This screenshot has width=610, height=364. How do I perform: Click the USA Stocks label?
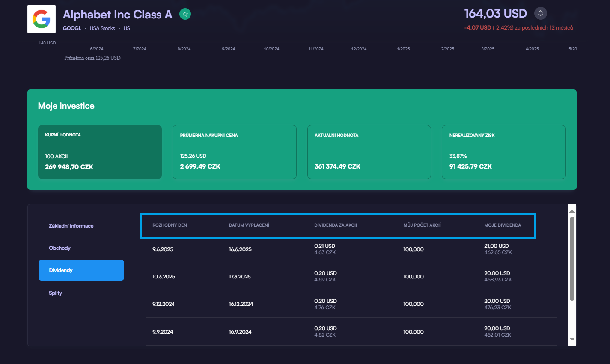[x=102, y=28]
